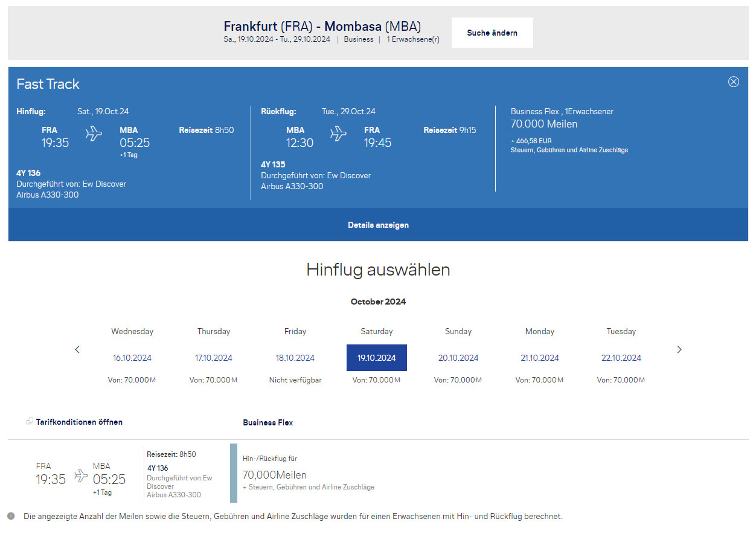756x539 pixels.
Task: Click the info icon beside miles disclaimer
Action: coord(11,516)
